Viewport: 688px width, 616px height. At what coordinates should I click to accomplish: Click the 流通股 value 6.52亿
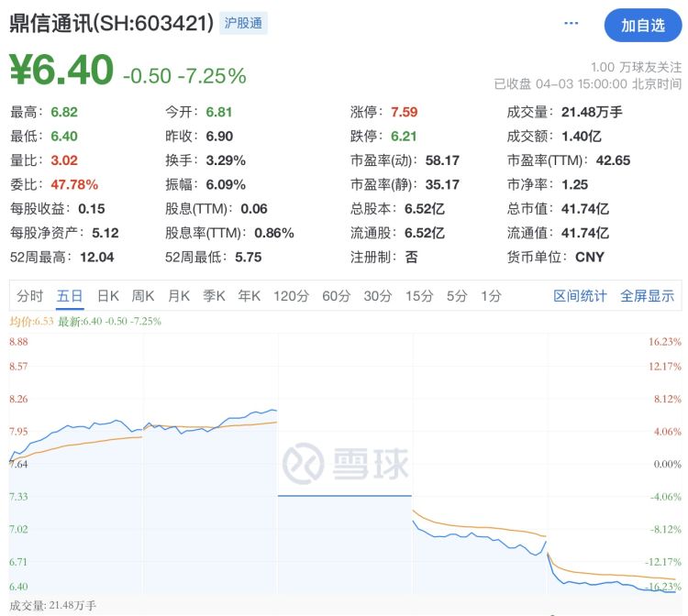[x=425, y=233]
